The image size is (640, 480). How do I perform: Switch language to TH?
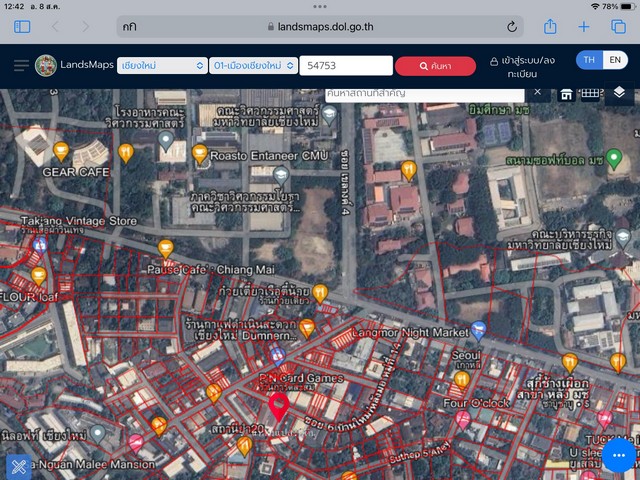(x=589, y=60)
